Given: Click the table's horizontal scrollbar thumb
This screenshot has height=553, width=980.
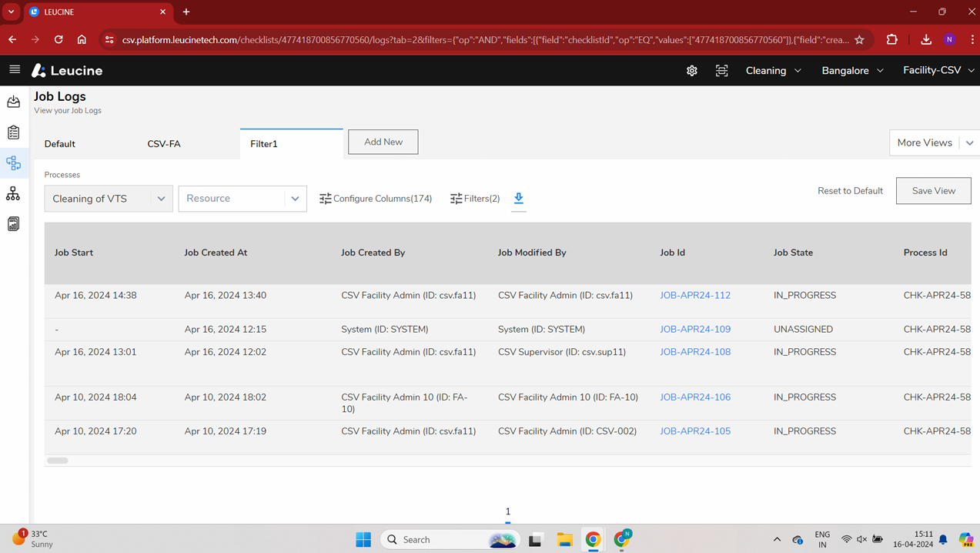Looking at the screenshot, I should 58,461.
